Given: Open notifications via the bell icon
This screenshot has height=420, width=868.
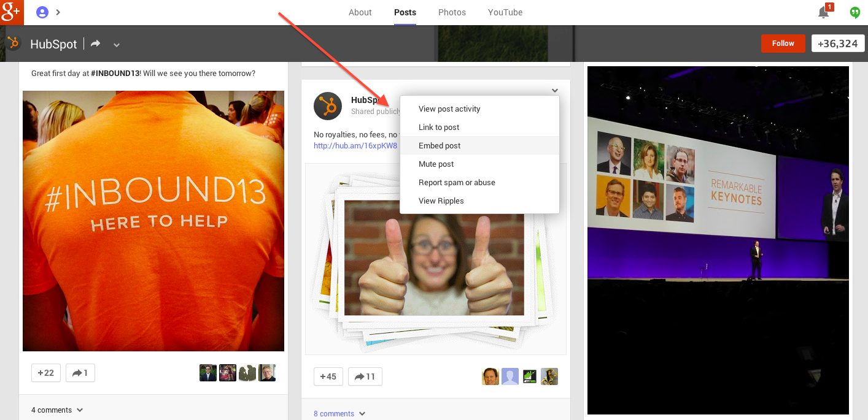Looking at the screenshot, I should (823, 12).
